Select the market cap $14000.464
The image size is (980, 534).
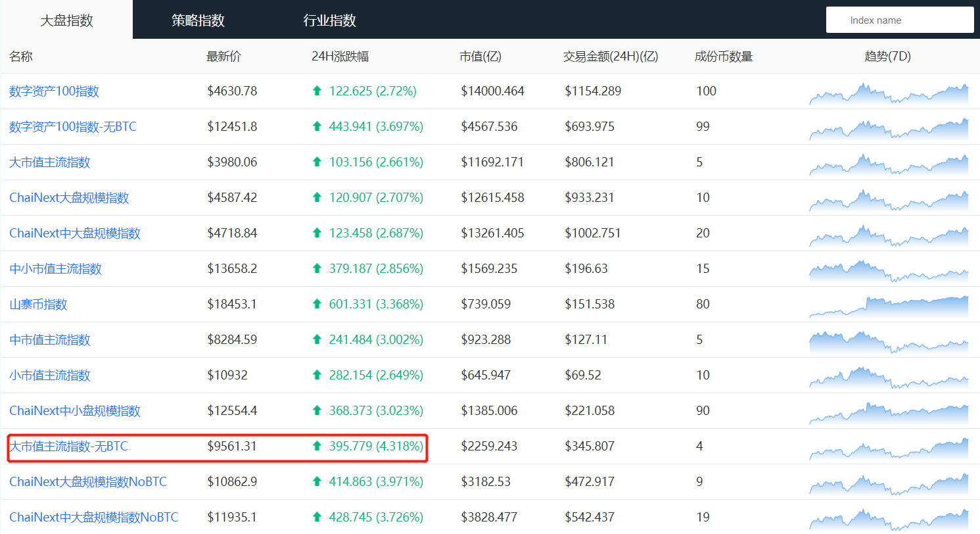point(493,91)
